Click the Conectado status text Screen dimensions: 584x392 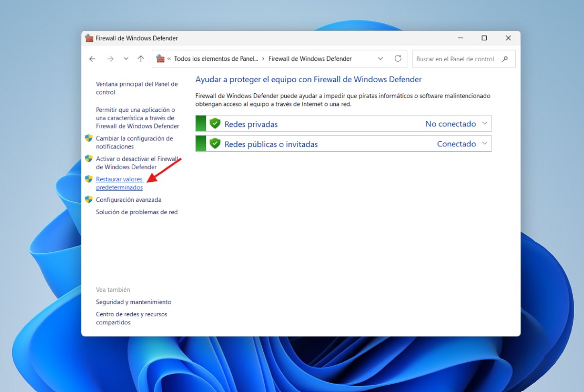pyautogui.click(x=456, y=144)
